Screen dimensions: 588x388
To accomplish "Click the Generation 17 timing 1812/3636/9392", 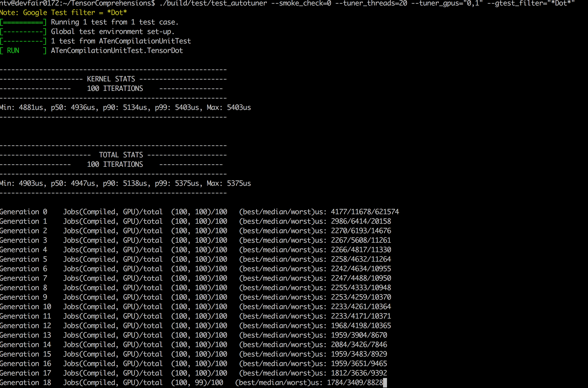I will (x=359, y=373).
